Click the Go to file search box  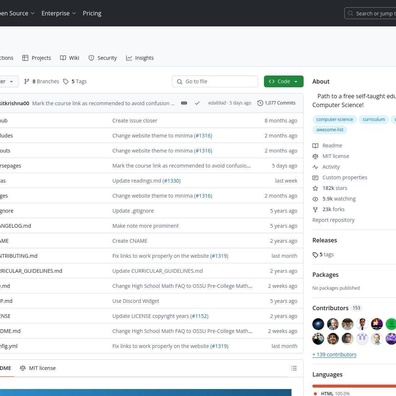click(x=215, y=81)
